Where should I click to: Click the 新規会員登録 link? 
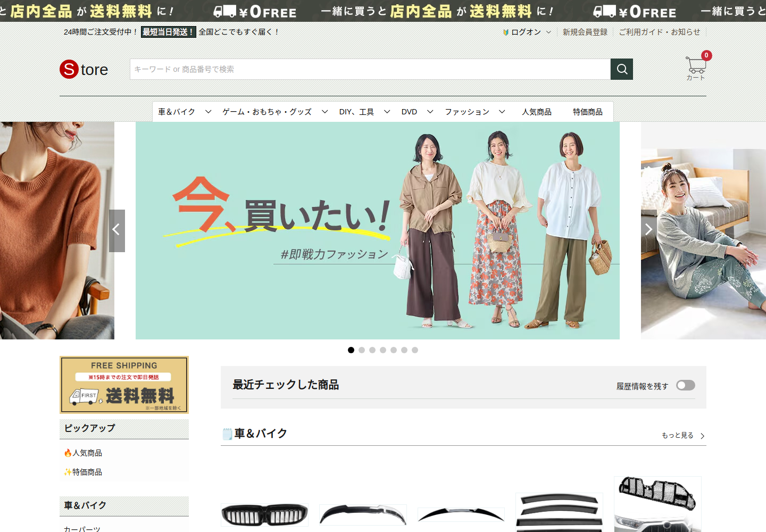pyautogui.click(x=585, y=32)
